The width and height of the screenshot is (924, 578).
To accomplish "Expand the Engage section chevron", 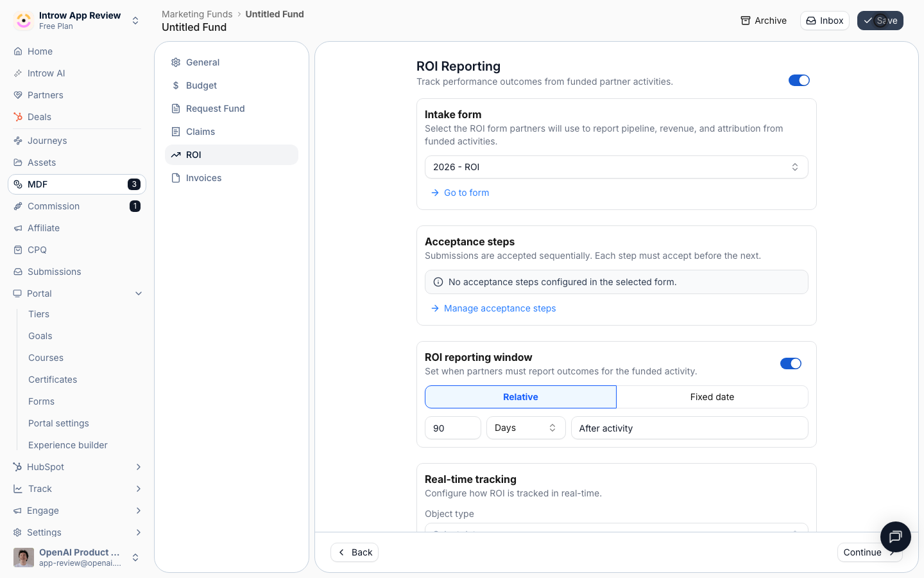I will [x=139, y=511].
